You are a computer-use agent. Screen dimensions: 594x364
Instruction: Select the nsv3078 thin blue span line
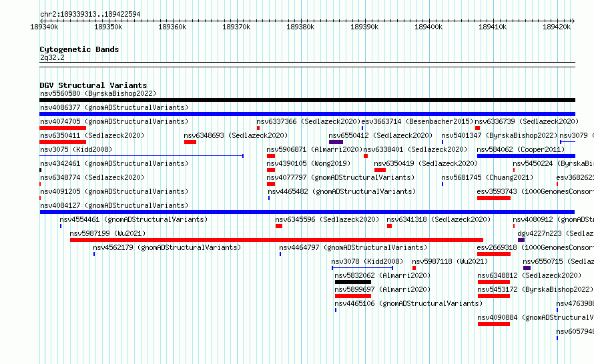362,268
